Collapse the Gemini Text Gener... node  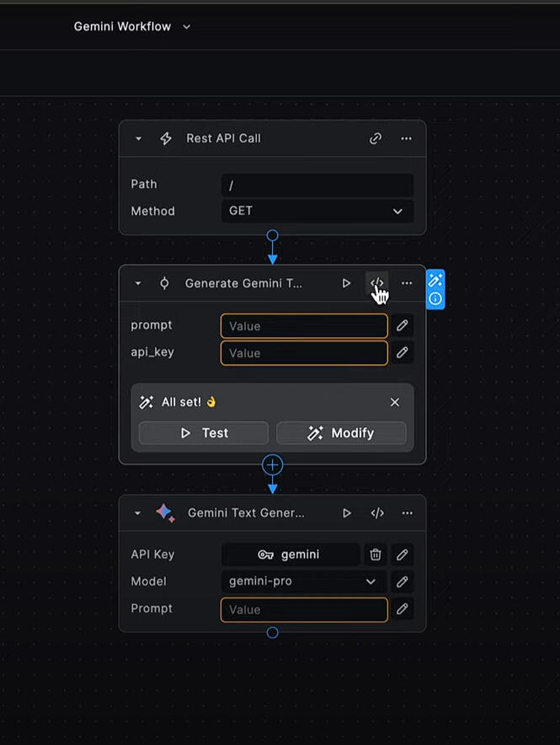[137, 513]
